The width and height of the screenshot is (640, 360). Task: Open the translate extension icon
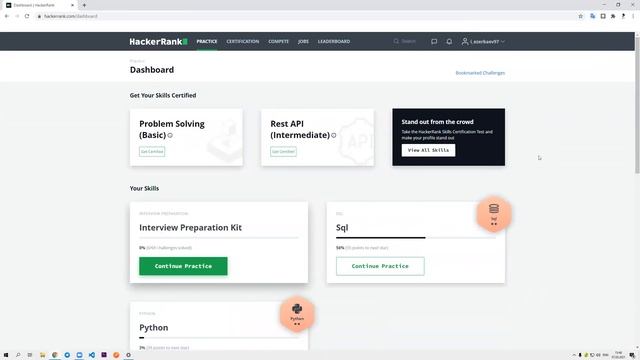(x=593, y=16)
